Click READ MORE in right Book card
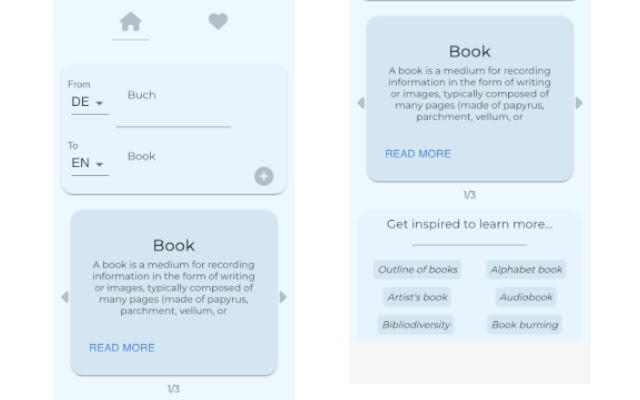The image size is (640, 400). point(418,154)
